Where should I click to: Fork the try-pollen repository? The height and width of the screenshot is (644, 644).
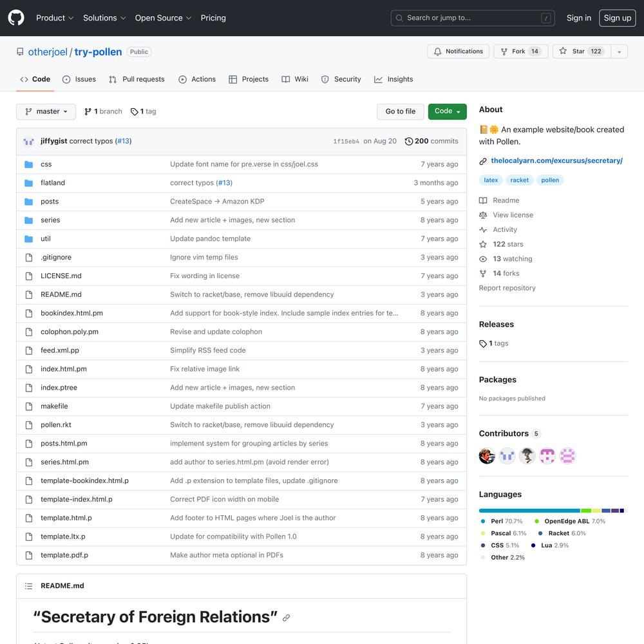tap(521, 52)
